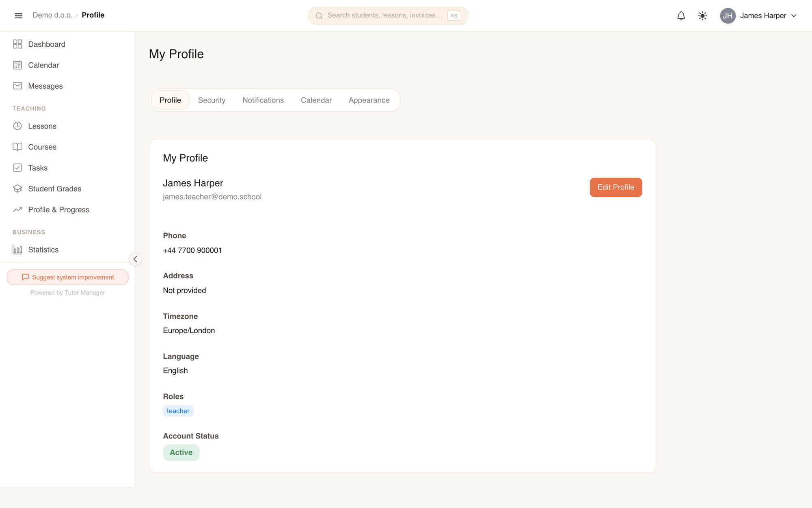Open Messages label in sidebar
Screen dimensions: 812x508
[45, 86]
